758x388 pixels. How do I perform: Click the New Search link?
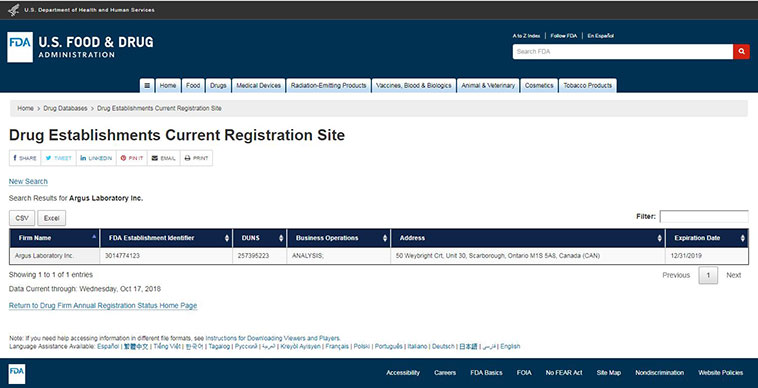click(x=28, y=182)
